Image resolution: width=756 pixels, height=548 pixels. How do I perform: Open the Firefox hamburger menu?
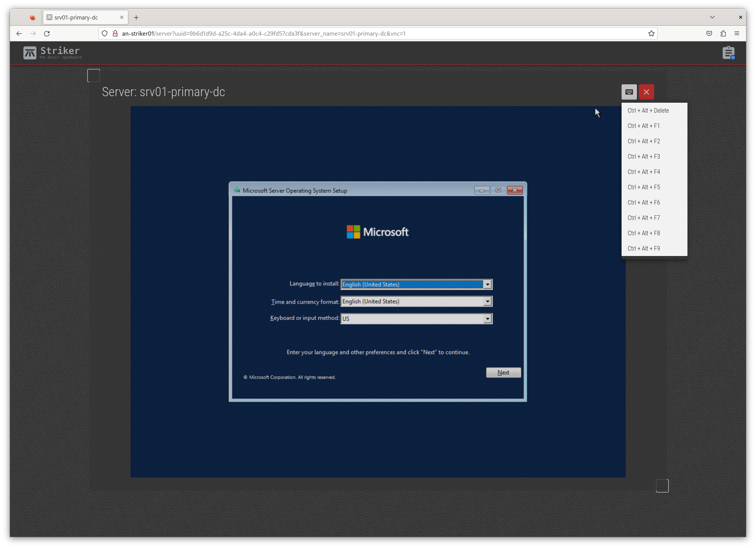[736, 33]
